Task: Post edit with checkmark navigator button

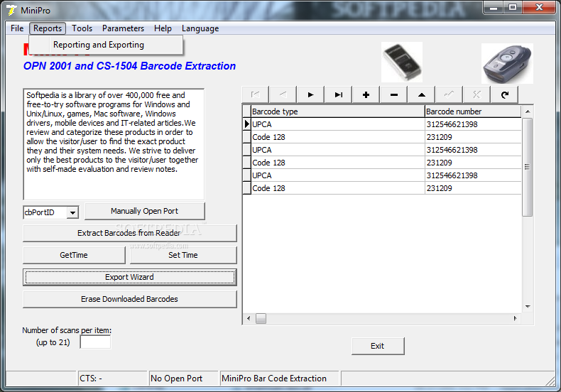Action: coord(449,94)
